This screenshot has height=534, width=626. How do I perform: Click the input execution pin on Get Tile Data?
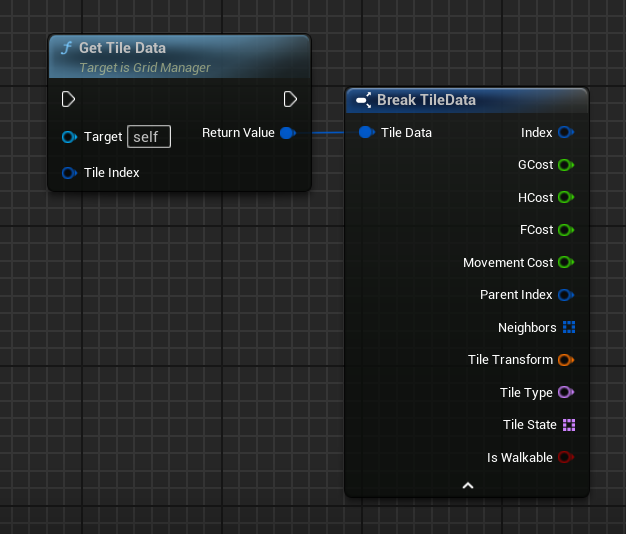click(x=68, y=99)
